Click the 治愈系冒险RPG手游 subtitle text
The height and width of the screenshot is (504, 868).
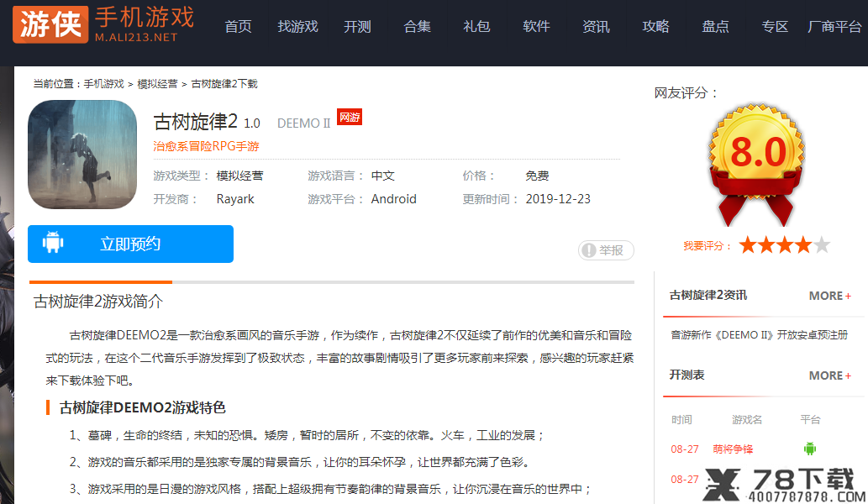tap(206, 147)
